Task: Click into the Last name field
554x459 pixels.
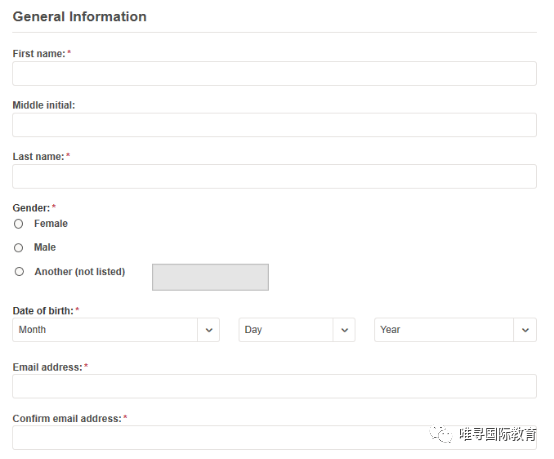Action: point(275,176)
